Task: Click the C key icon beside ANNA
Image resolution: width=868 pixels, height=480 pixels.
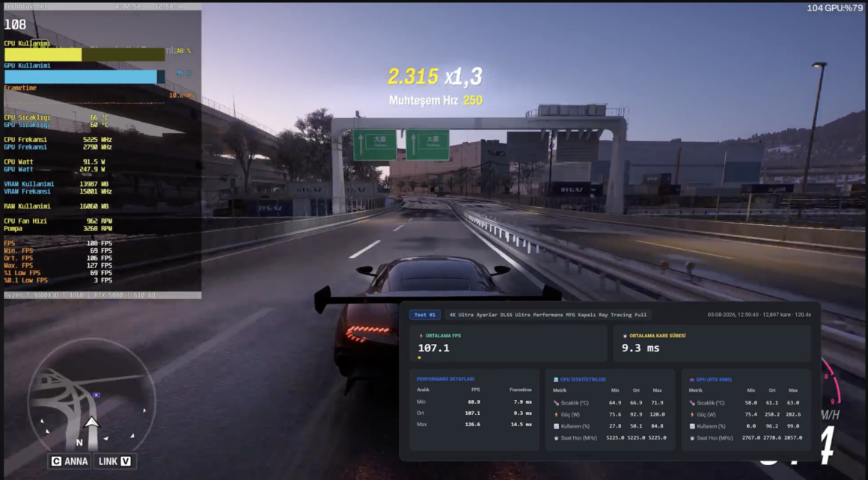Action: coord(56,461)
